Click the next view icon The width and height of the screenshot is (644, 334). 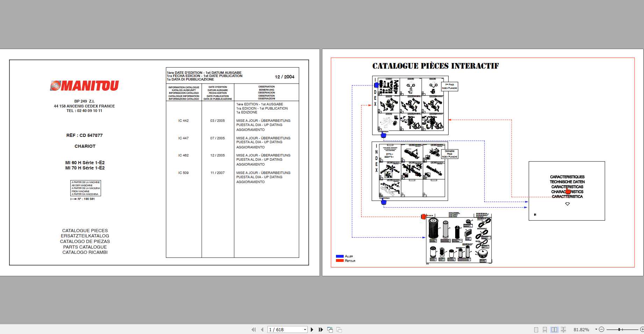coord(339,329)
